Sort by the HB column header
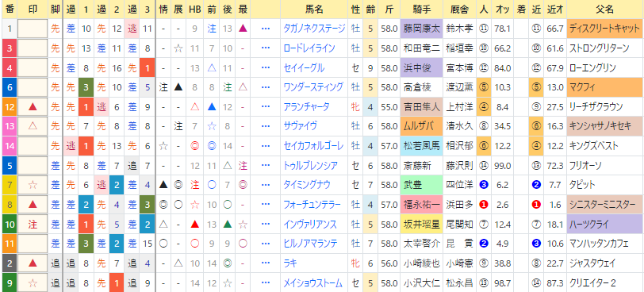Viewport: 644px width, 292px height. [x=195, y=9]
